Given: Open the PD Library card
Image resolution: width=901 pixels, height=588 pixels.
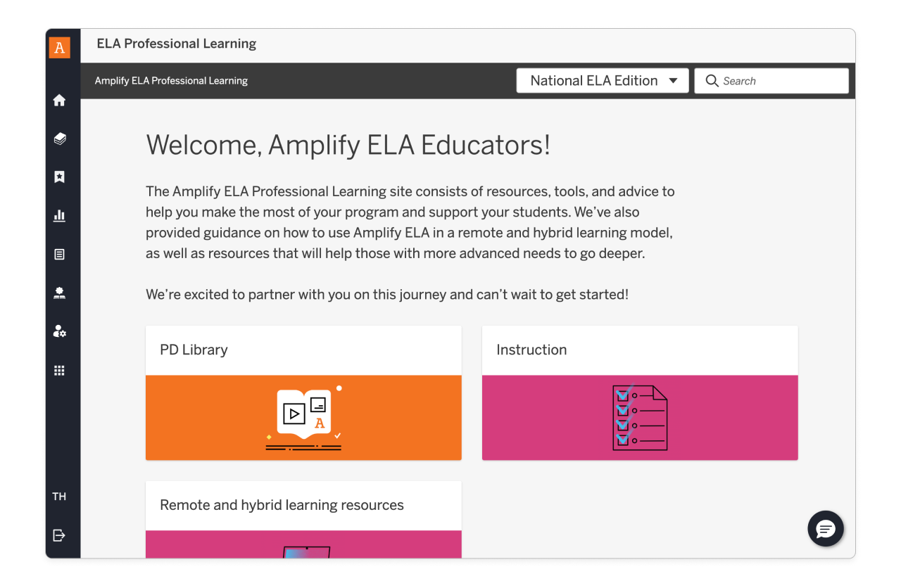Looking at the screenshot, I should pyautogui.click(x=303, y=392).
